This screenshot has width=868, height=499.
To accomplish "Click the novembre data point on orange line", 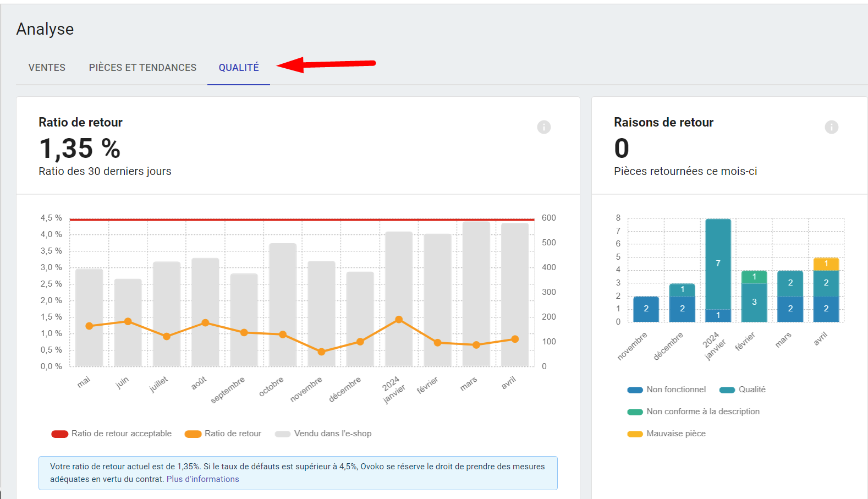I will click(322, 352).
